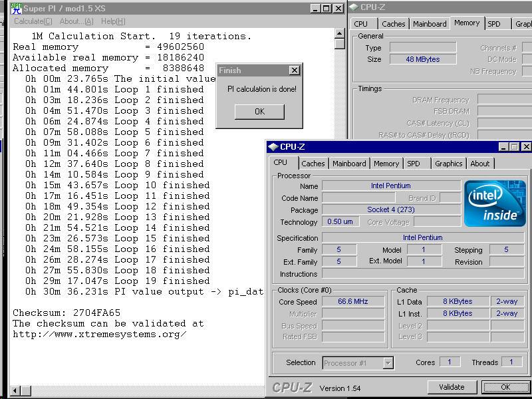The width and height of the screenshot is (532, 399).
Task: Click the CPU-Z icon in front window title bar
Action: (273, 147)
